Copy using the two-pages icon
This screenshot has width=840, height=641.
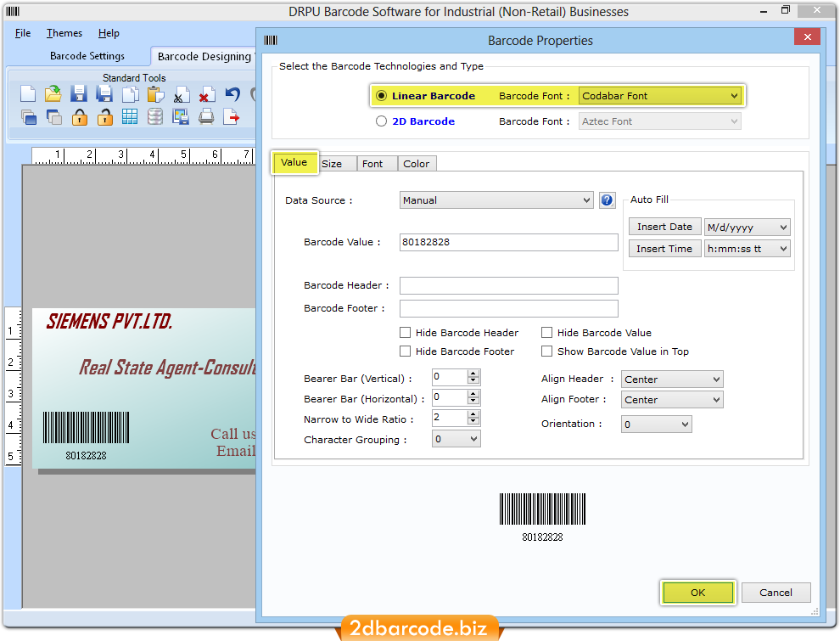pos(130,93)
